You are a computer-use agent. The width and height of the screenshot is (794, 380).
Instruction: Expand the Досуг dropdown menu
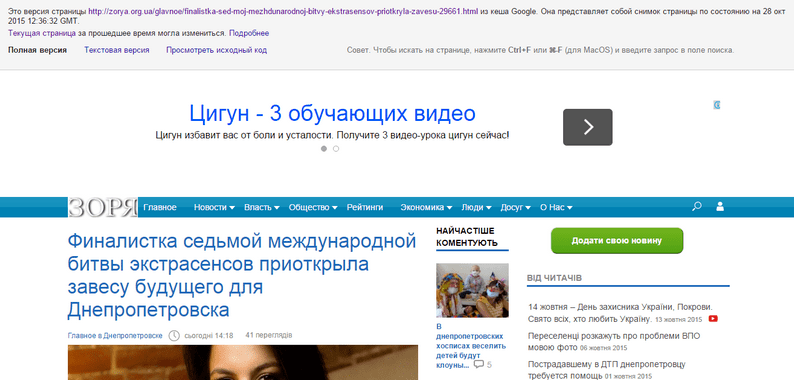click(x=515, y=207)
